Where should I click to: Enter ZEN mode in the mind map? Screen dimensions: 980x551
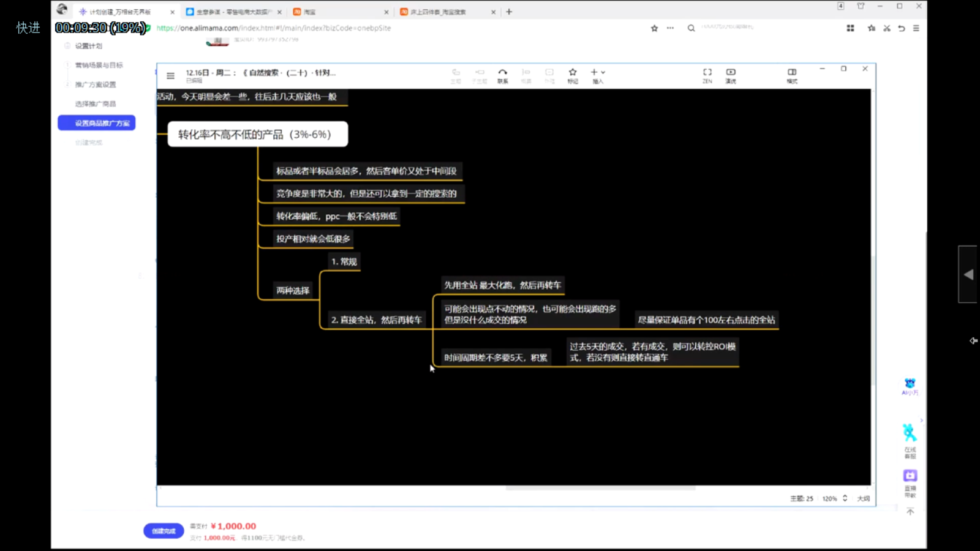click(707, 75)
